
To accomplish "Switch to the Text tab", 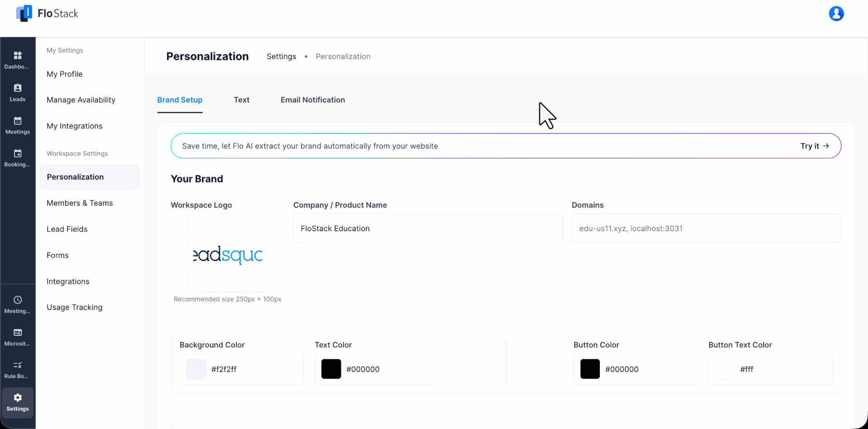I will [x=241, y=100].
